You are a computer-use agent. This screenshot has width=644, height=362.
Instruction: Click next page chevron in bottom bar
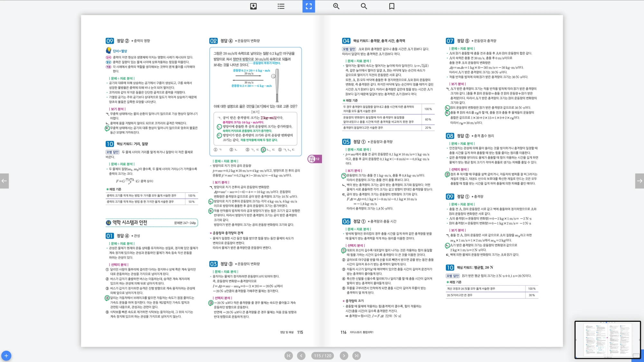[344, 356]
